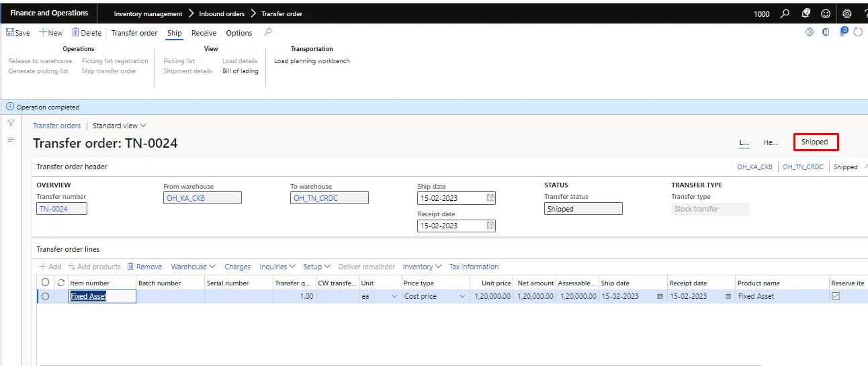Screen dimensions: 868x366
Task: Open the Options tab
Action: pos(239,33)
